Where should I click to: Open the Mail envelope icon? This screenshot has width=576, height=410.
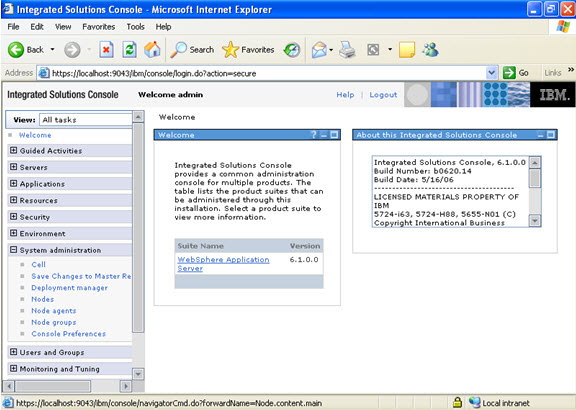point(319,50)
